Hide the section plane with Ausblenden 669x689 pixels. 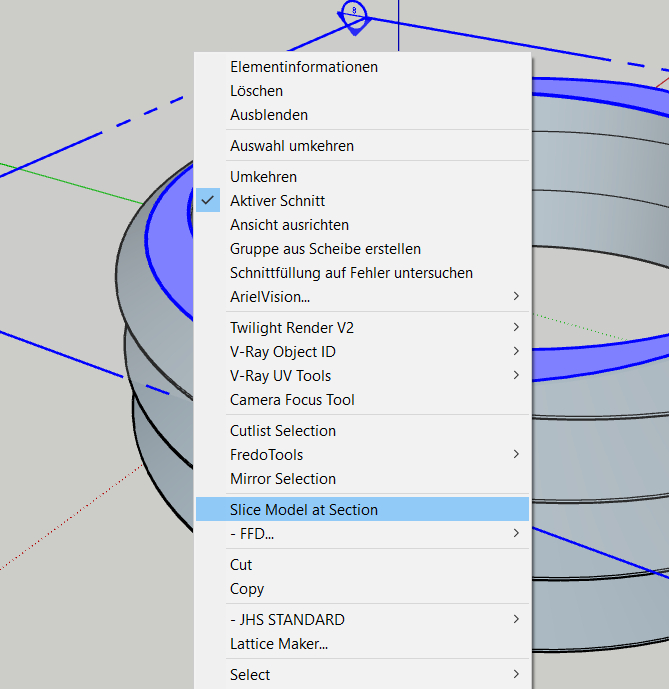pyautogui.click(x=269, y=115)
